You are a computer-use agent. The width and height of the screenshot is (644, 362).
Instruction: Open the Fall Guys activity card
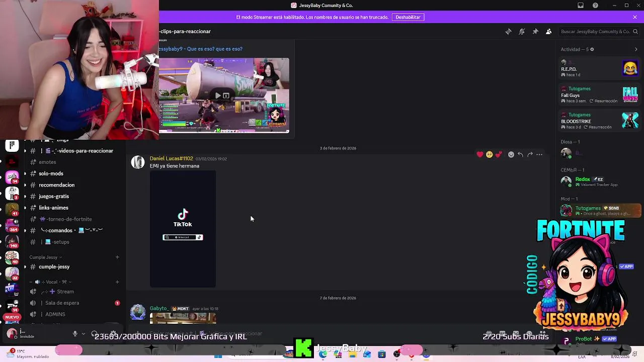(x=599, y=95)
